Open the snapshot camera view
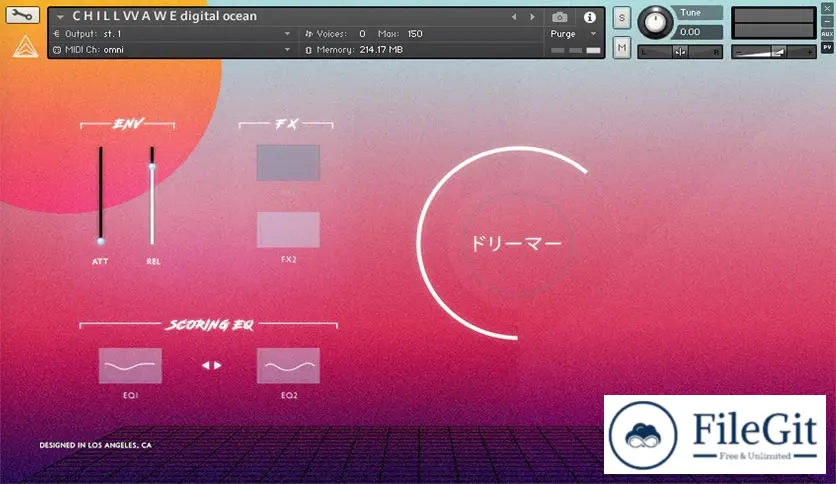 559,17
